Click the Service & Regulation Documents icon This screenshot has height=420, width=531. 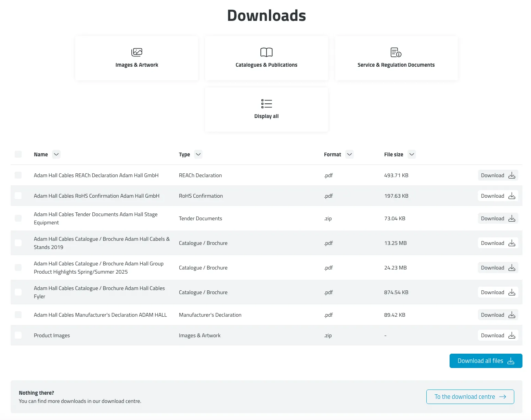click(x=396, y=52)
